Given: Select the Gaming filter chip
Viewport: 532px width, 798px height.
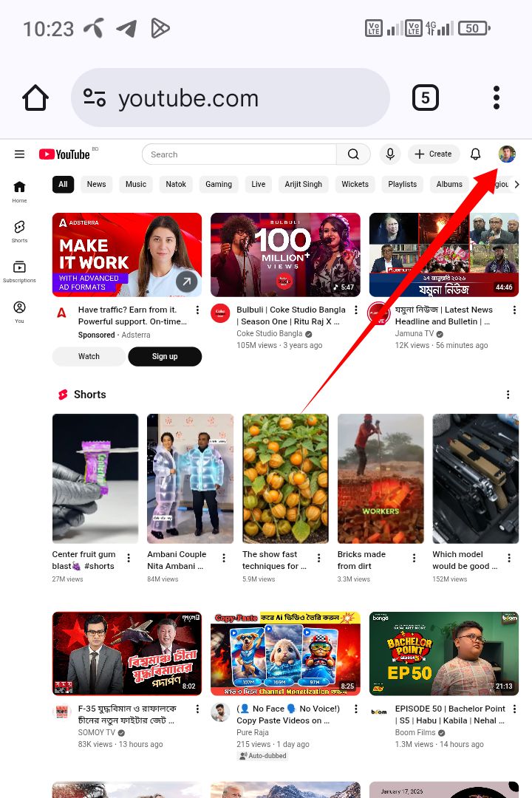Looking at the screenshot, I should 219,184.
